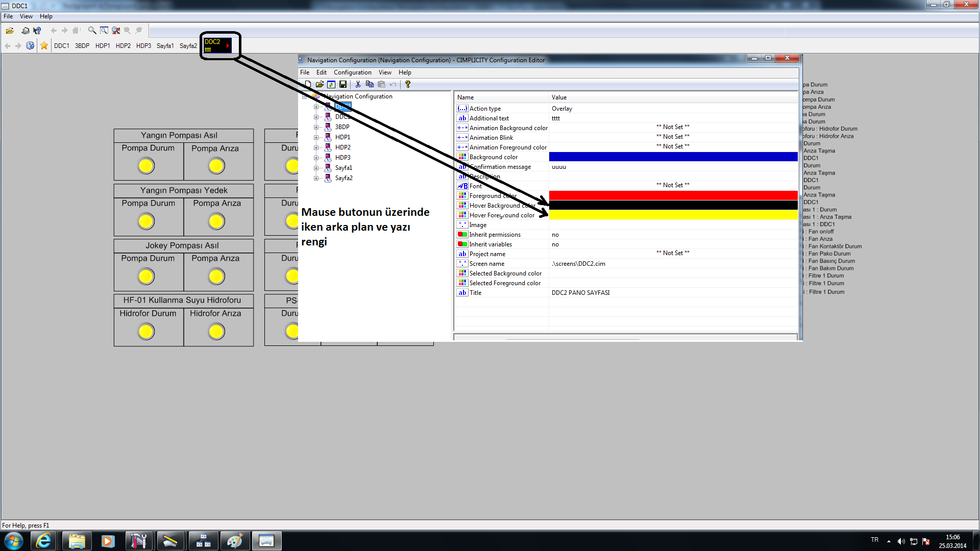Expand the HDP2 tree node
The height and width of the screenshot is (551, 980).
point(316,147)
